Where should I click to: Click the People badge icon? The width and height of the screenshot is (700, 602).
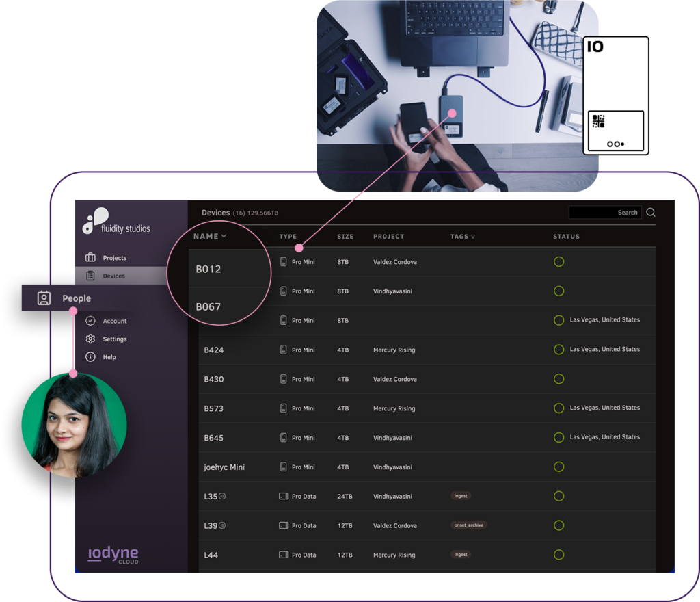click(44, 298)
